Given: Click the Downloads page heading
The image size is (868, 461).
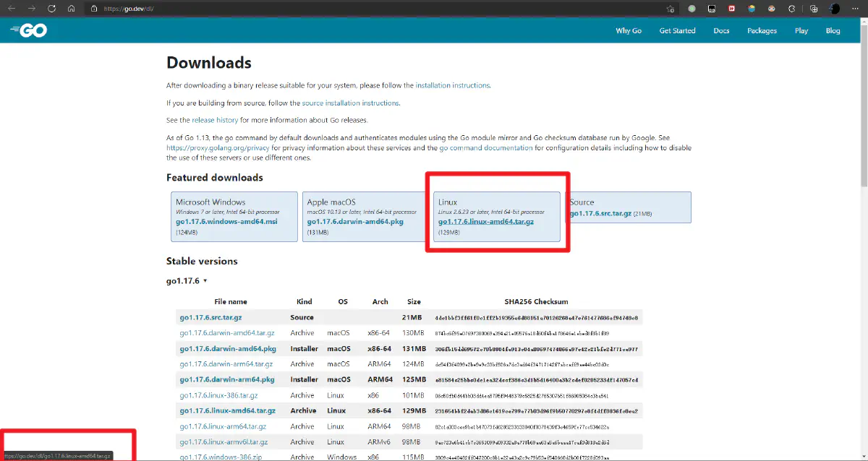Looking at the screenshot, I should pos(209,63).
